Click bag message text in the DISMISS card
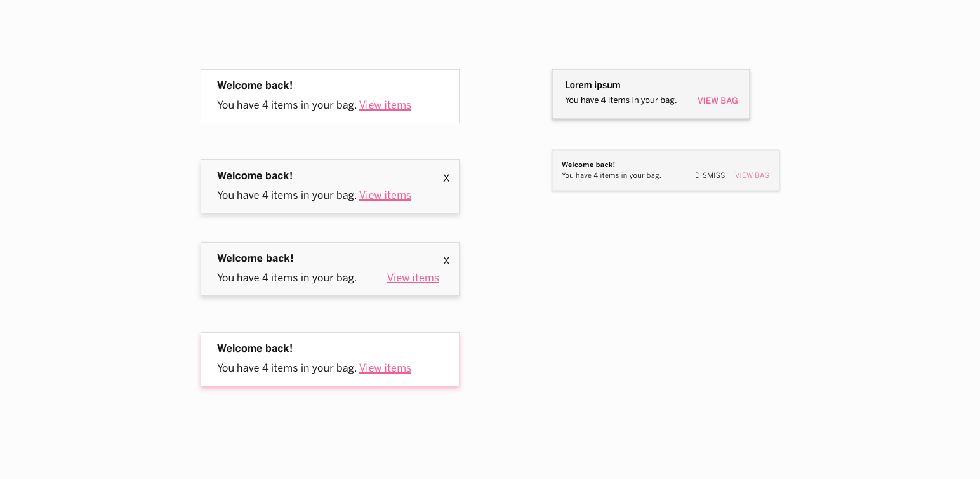This screenshot has width=980, height=479. click(x=611, y=175)
